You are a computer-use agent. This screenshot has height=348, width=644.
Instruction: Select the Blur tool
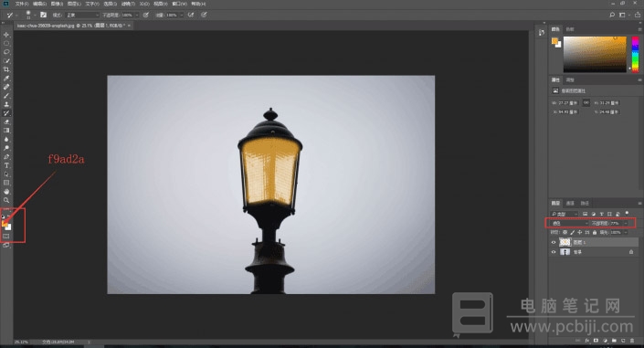6,139
